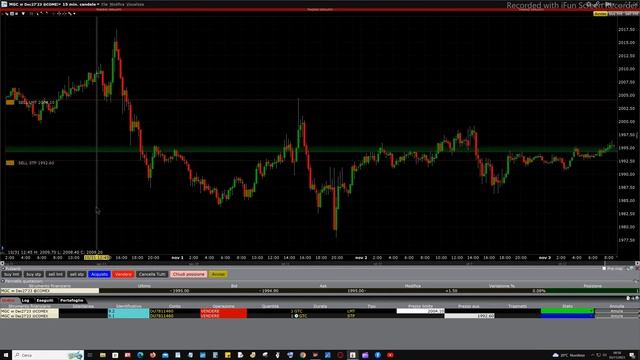Viewport: 640px width, 360px height.
Task: Open Firefox from the taskbar
Action: click(153, 355)
